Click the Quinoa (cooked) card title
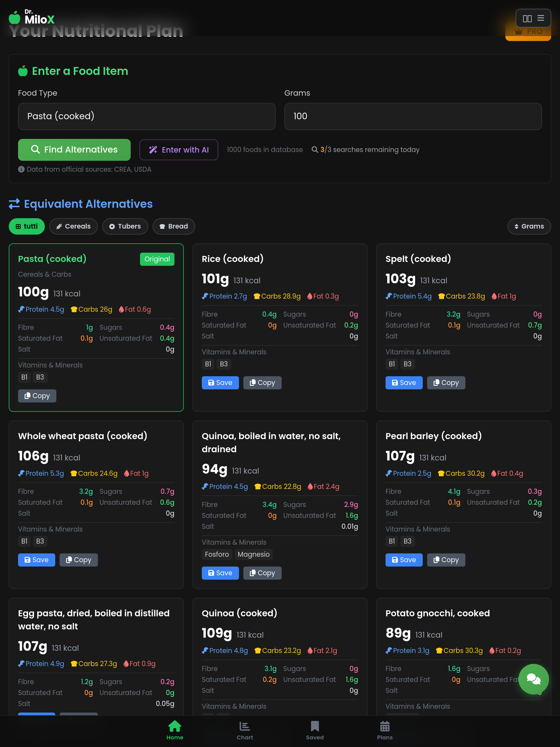Image resolution: width=560 pixels, height=747 pixels. pyautogui.click(x=239, y=613)
